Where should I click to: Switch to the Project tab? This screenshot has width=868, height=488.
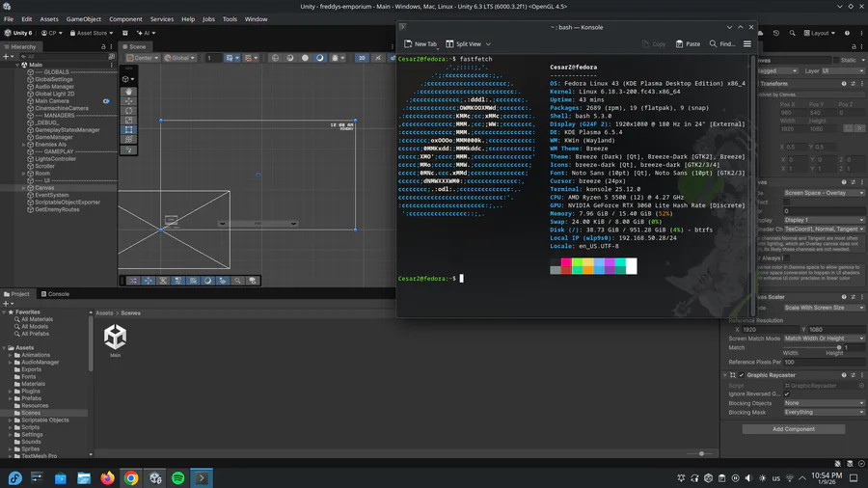16,294
